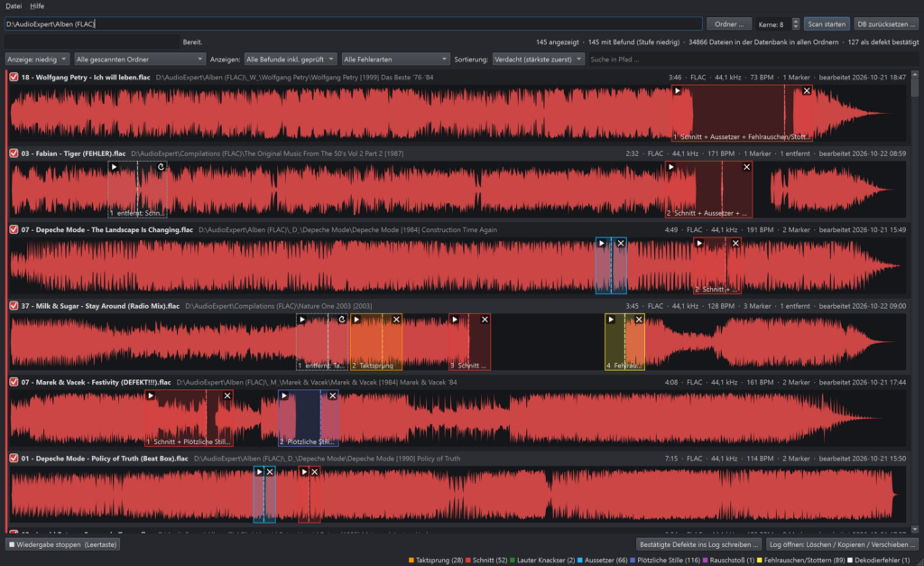Open 'Alle gescannten Ordner' folder dropdown

pyautogui.click(x=140, y=60)
